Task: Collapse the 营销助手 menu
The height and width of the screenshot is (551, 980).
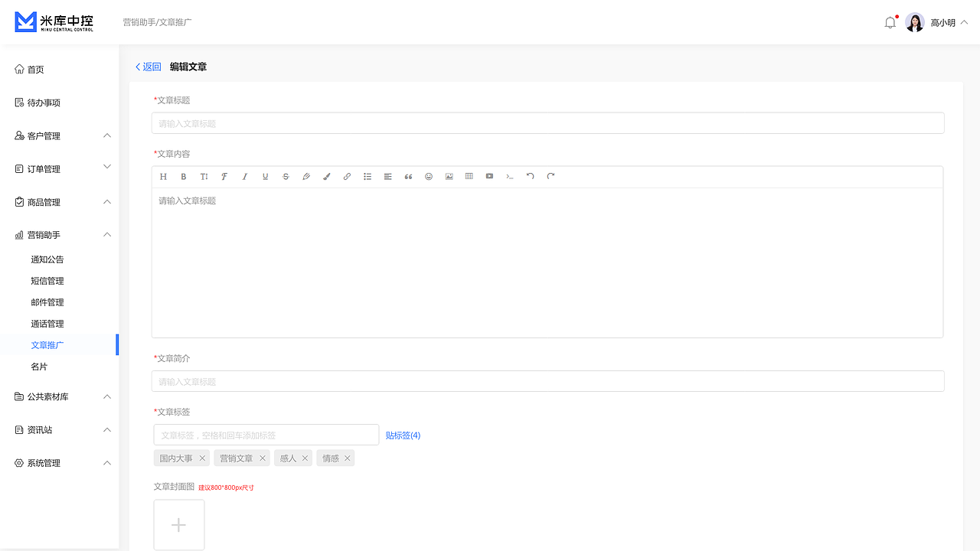Action: point(107,235)
